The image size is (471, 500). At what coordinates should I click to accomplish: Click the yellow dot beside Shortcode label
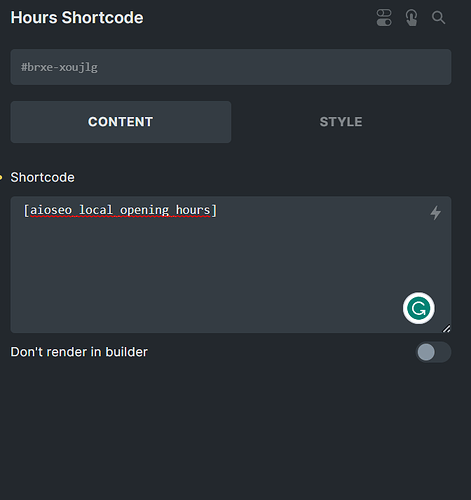point(1,177)
